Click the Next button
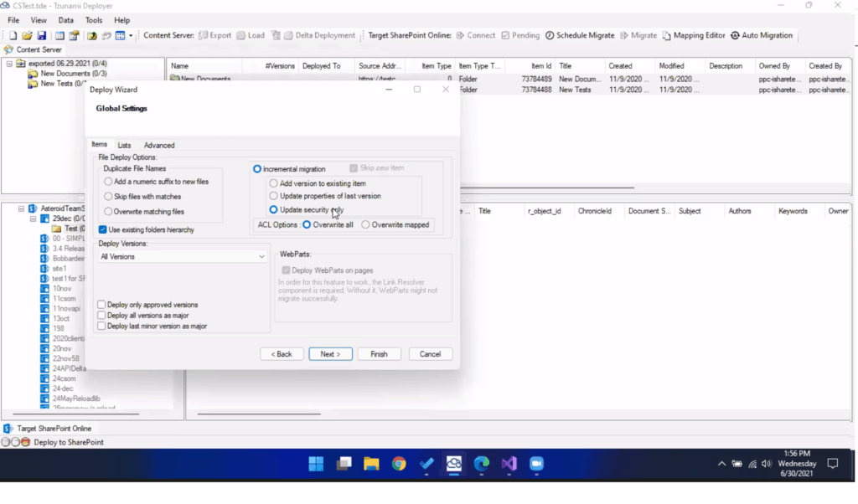The image size is (858, 504). [330, 354]
